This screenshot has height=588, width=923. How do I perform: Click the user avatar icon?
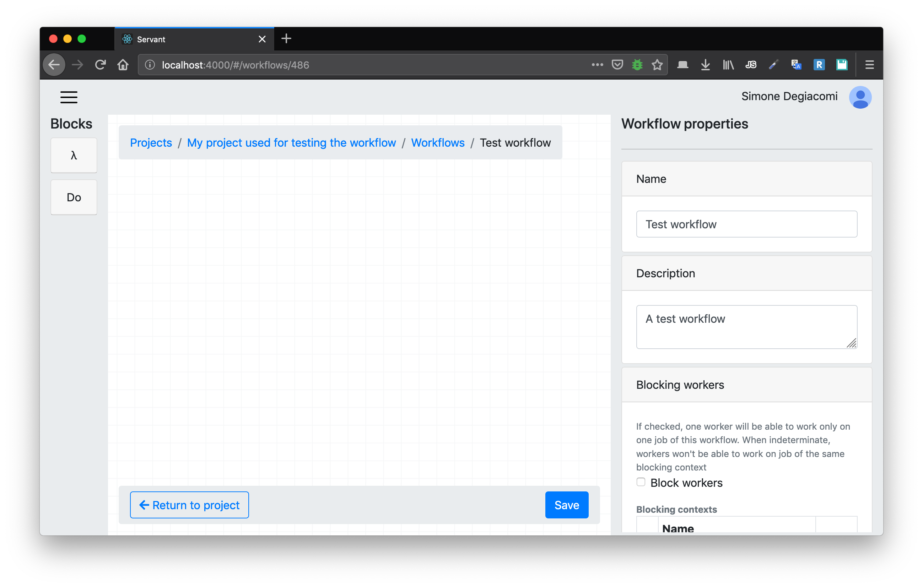click(x=860, y=97)
